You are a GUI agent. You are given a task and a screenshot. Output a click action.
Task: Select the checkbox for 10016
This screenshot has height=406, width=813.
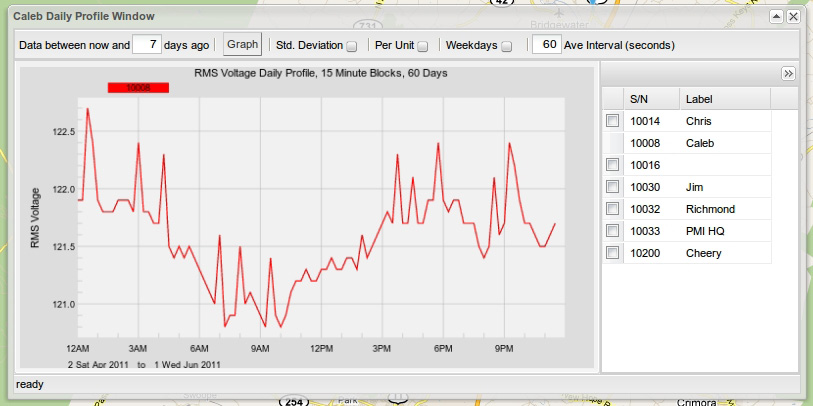point(613,165)
